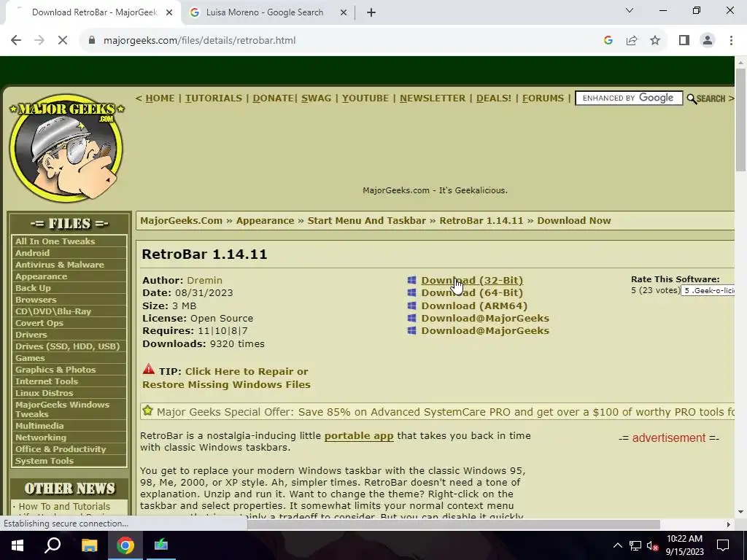
Task: Click the lock site info icon
Action: coord(92,41)
